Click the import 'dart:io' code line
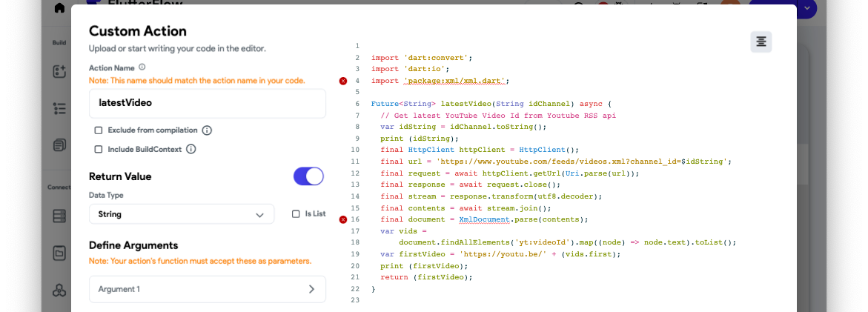The width and height of the screenshot is (868, 312). click(410, 69)
